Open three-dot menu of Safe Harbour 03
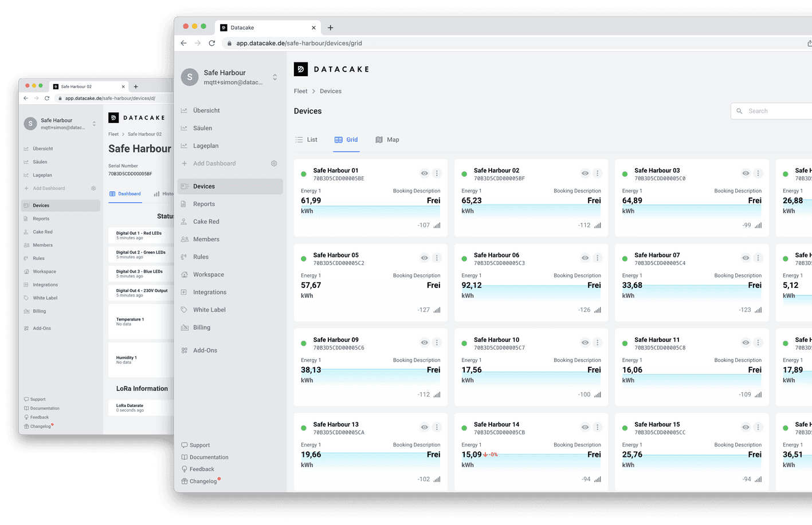The width and height of the screenshot is (812, 525). tap(758, 173)
